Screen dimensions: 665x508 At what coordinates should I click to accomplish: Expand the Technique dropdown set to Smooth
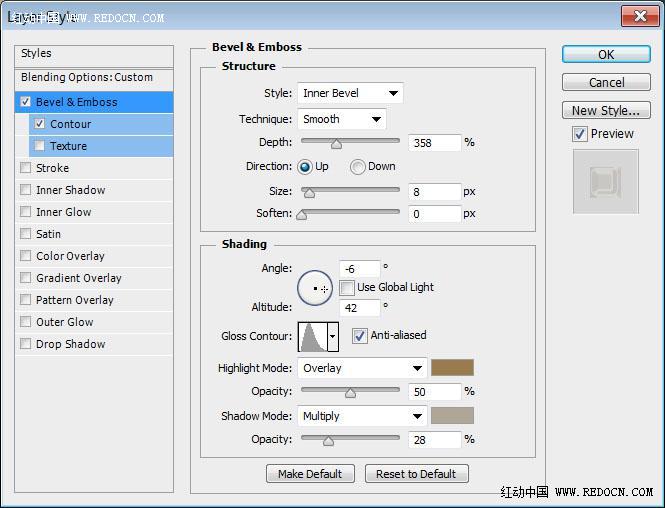pyautogui.click(x=342, y=119)
